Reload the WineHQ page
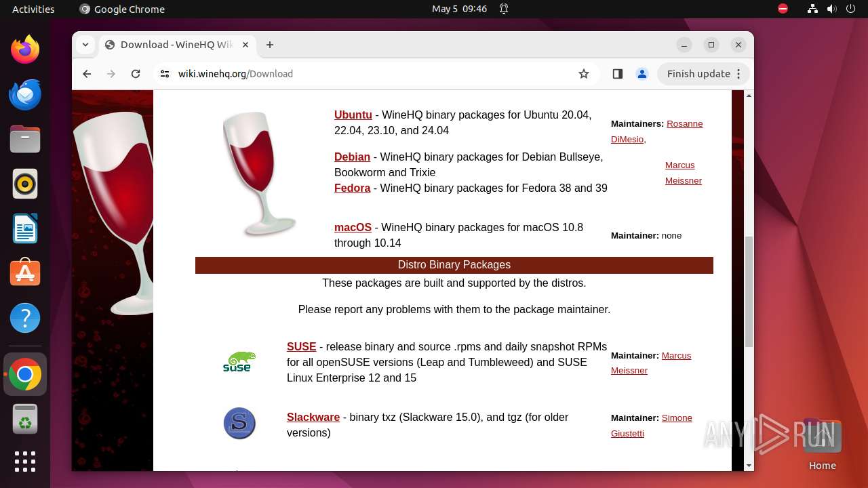The image size is (868, 488). tap(136, 74)
